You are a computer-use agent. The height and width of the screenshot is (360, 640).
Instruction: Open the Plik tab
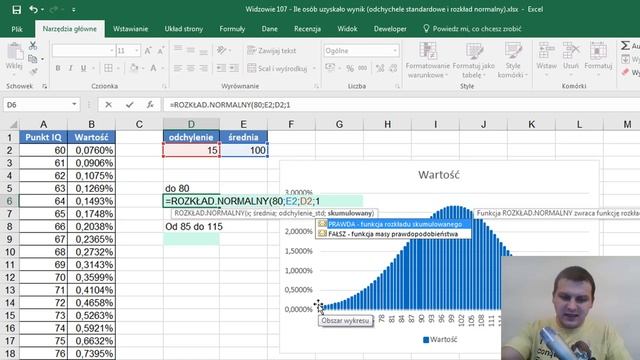17,29
